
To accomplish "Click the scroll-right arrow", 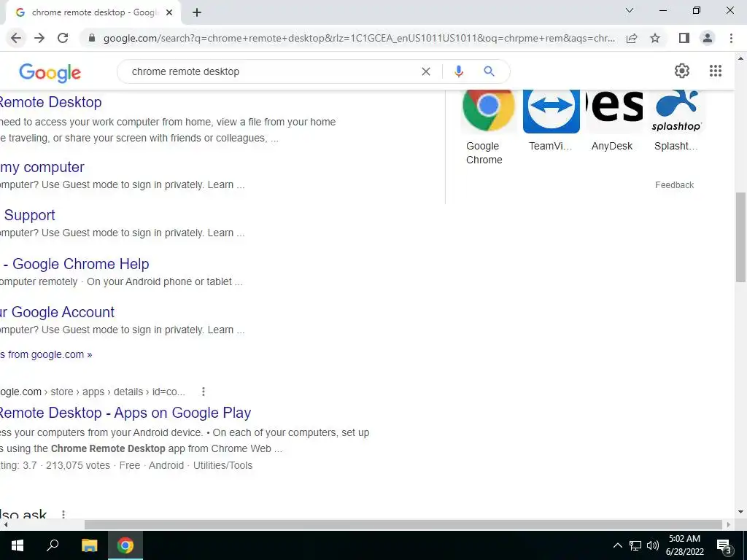I will (729, 524).
